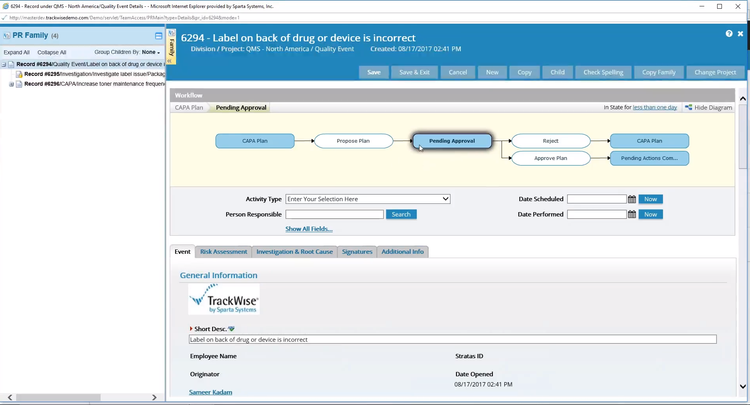The image size is (750, 405).
Task: Click the Family side tab handle
Action: tap(171, 47)
